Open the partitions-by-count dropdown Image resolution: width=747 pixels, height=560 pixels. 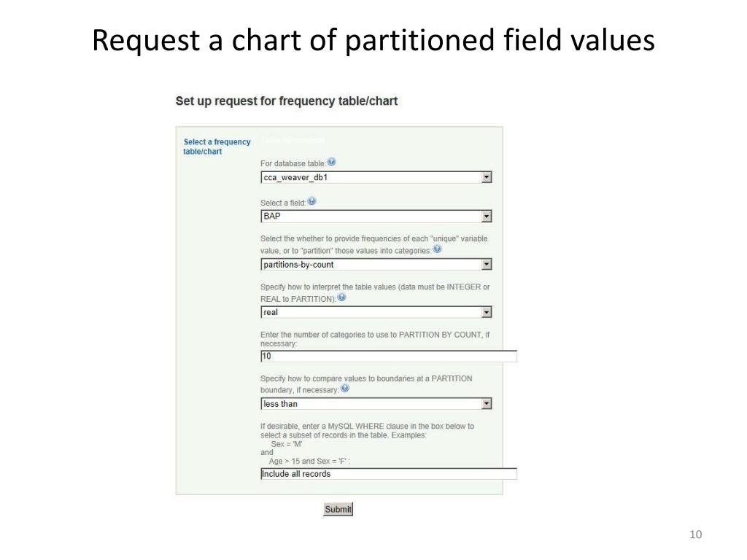click(x=376, y=264)
